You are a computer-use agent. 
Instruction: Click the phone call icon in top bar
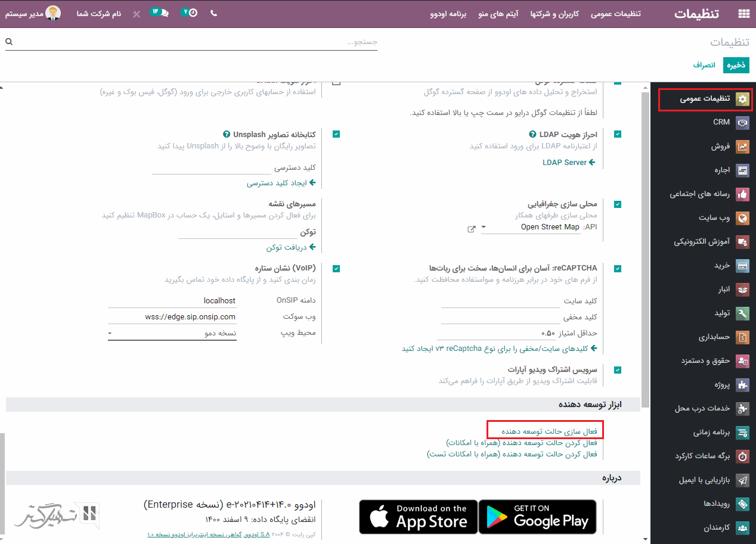tap(214, 13)
